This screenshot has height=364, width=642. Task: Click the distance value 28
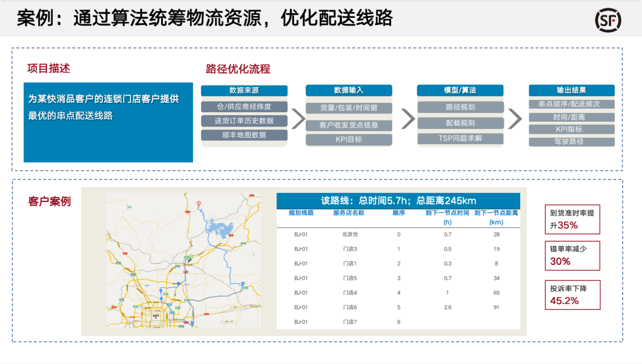click(x=496, y=235)
